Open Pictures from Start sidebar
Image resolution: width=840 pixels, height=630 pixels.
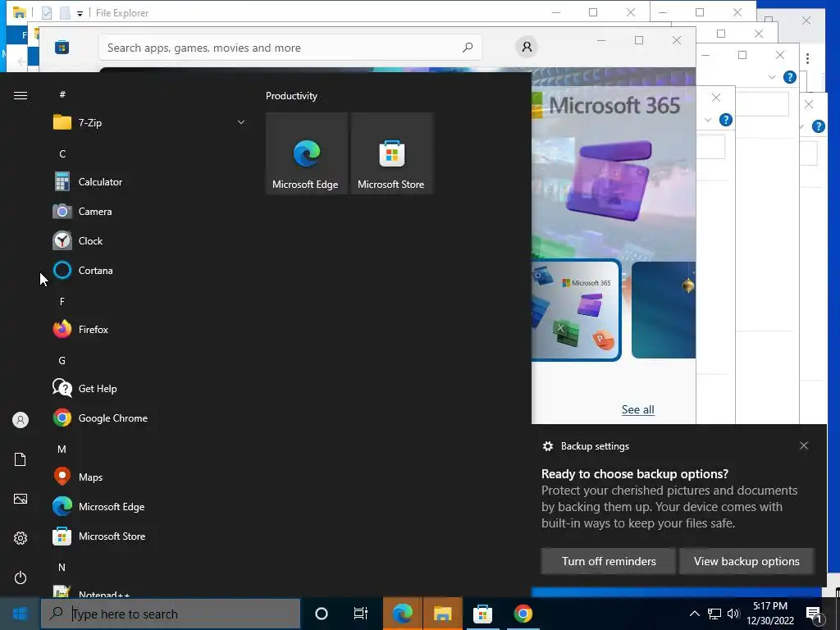pos(21,499)
